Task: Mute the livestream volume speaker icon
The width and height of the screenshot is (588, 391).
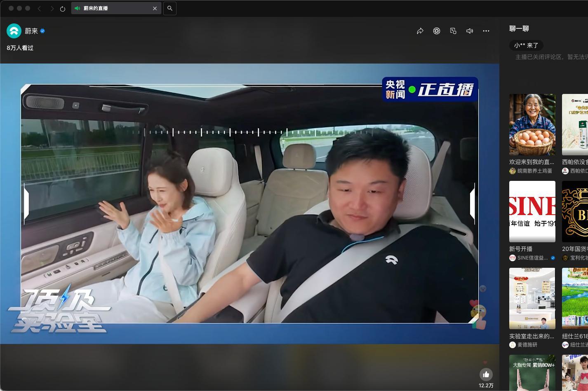Action: (470, 31)
